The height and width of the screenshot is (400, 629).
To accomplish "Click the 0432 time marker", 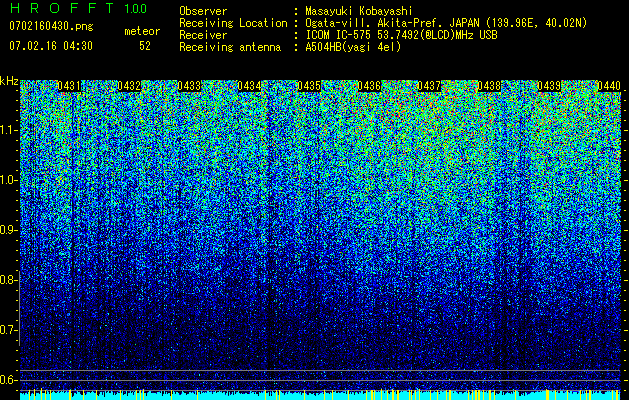I will (x=129, y=86).
